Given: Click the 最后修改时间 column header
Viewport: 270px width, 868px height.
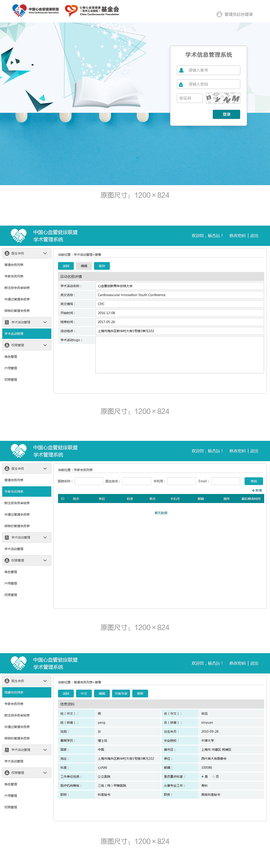Looking at the screenshot, I should [251, 499].
